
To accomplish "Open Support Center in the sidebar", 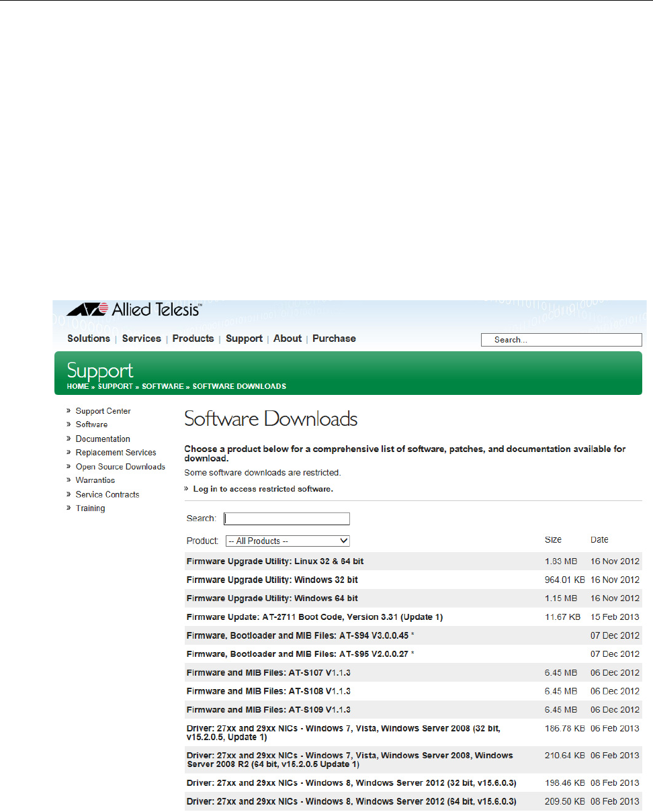I will click(103, 411).
